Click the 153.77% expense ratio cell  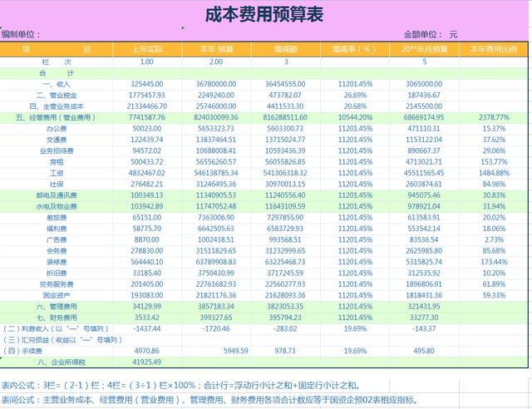[x=494, y=162]
